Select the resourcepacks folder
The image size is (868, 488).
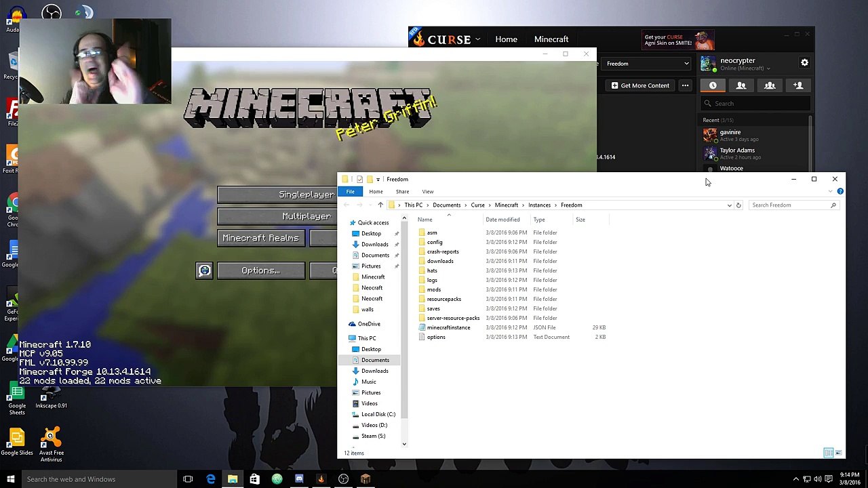coord(444,299)
